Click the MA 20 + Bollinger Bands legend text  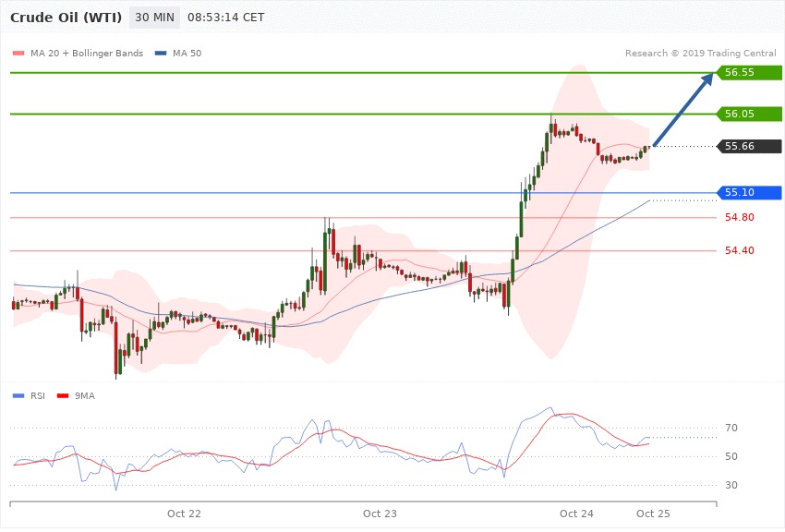click(x=87, y=53)
